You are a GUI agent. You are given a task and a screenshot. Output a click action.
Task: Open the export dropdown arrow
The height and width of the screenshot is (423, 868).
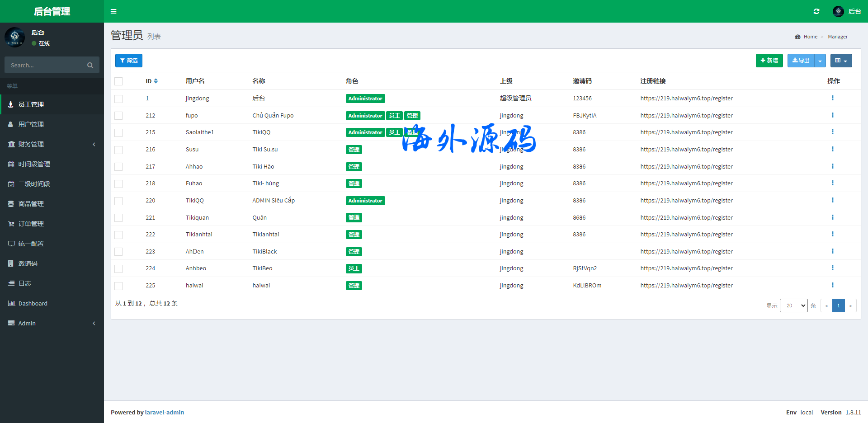pos(820,61)
